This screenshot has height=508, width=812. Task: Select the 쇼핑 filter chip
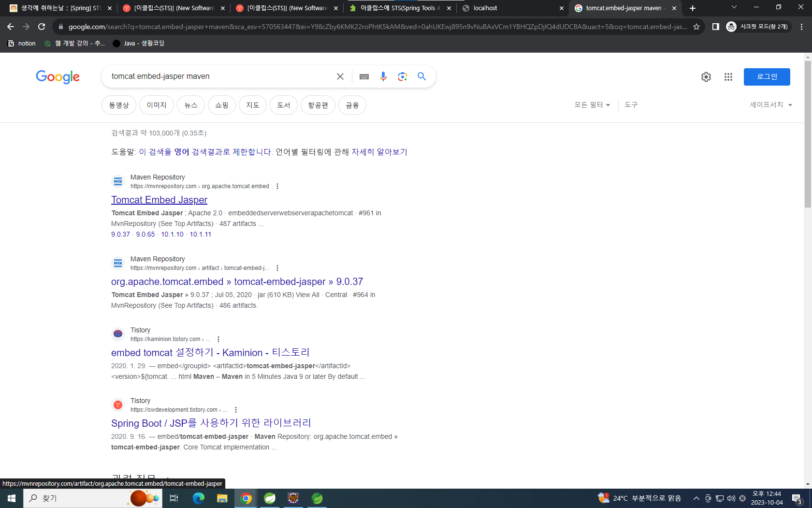(x=222, y=105)
